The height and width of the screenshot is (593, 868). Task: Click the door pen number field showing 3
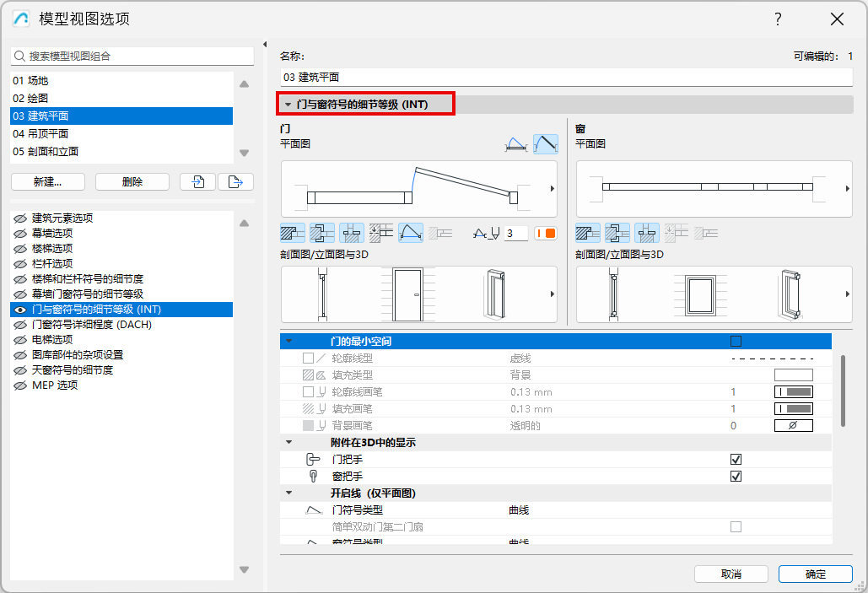click(516, 234)
